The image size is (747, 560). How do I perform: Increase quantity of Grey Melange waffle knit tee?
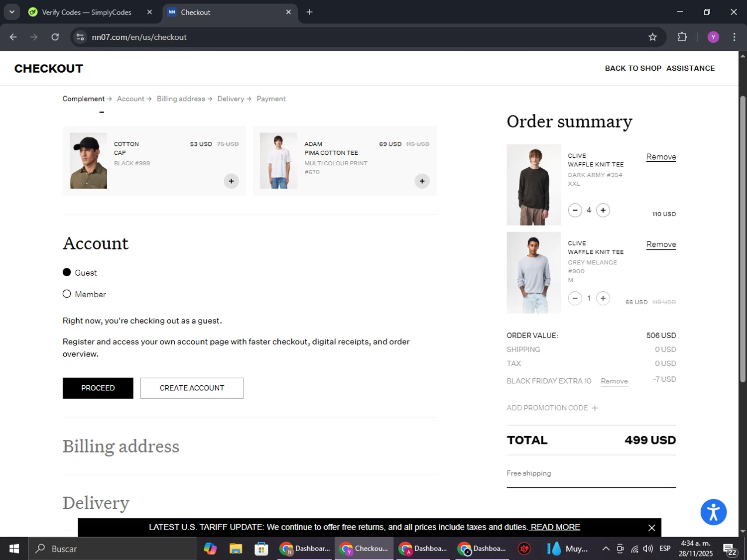click(x=603, y=298)
